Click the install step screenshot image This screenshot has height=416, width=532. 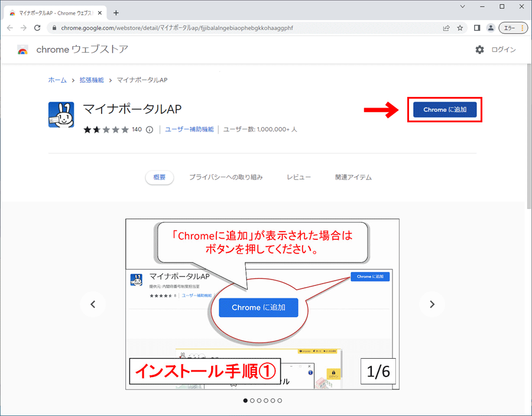coord(262,304)
